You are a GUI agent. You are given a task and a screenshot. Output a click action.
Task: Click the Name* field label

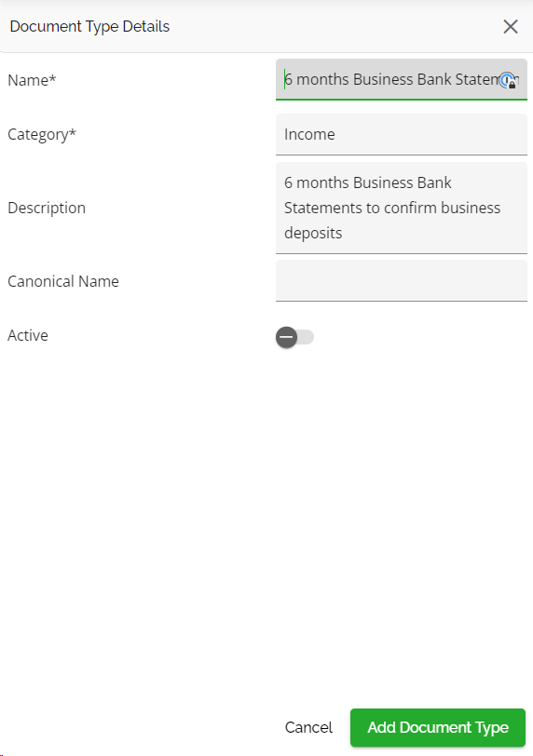coord(32,80)
